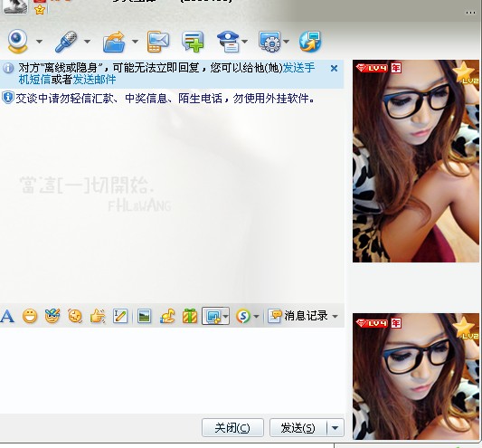
Task: Open the magic emoticon icon
Action: 52,316
